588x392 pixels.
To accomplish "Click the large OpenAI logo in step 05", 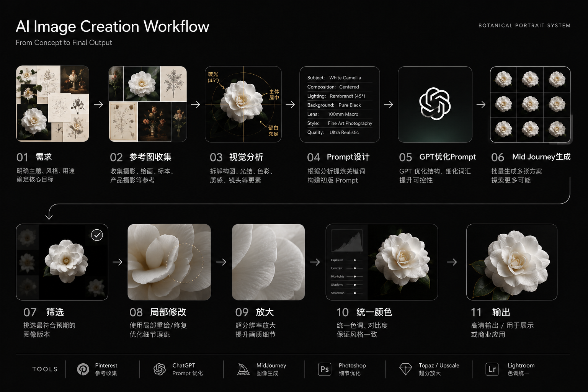I will coord(435,104).
